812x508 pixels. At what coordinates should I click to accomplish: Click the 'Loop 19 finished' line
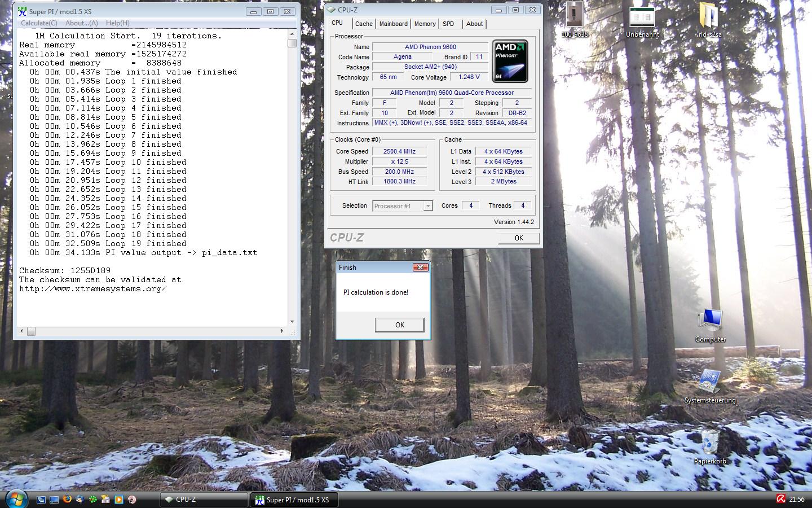[x=108, y=244]
